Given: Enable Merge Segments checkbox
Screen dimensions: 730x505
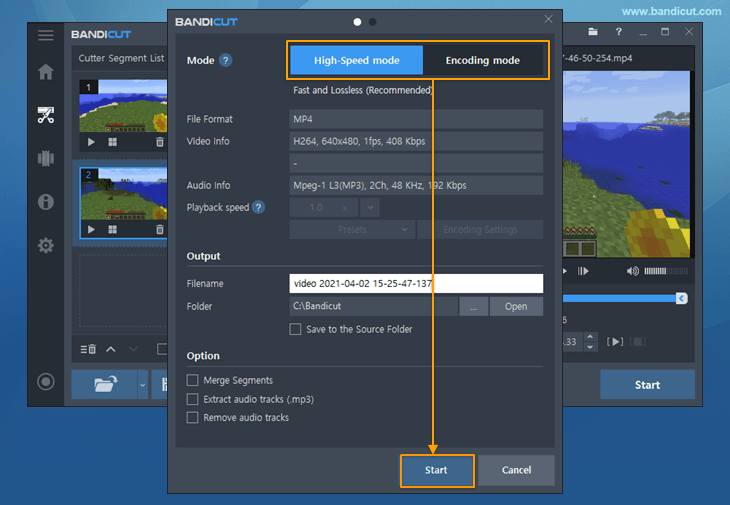Looking at the screenshot, I should [192, 380].
